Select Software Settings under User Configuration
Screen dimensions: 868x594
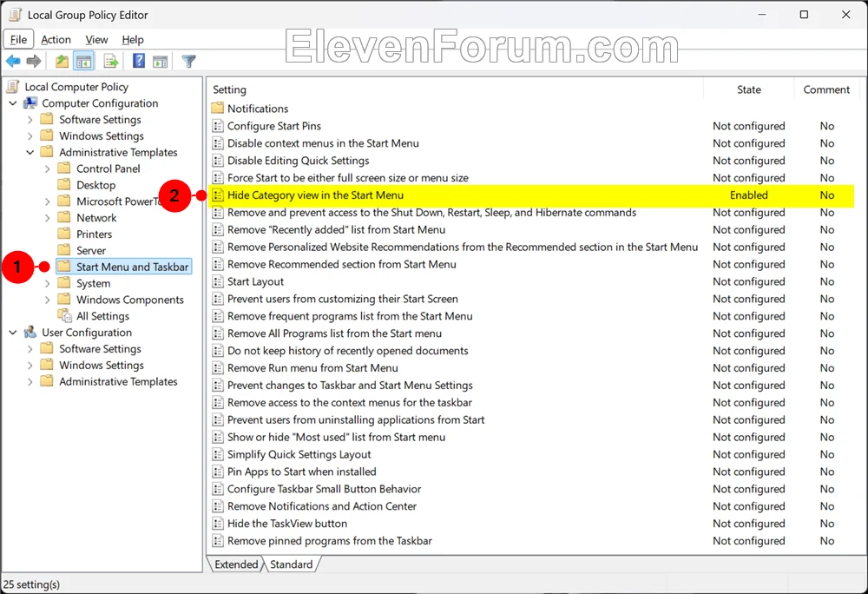[x=100, y=349]
